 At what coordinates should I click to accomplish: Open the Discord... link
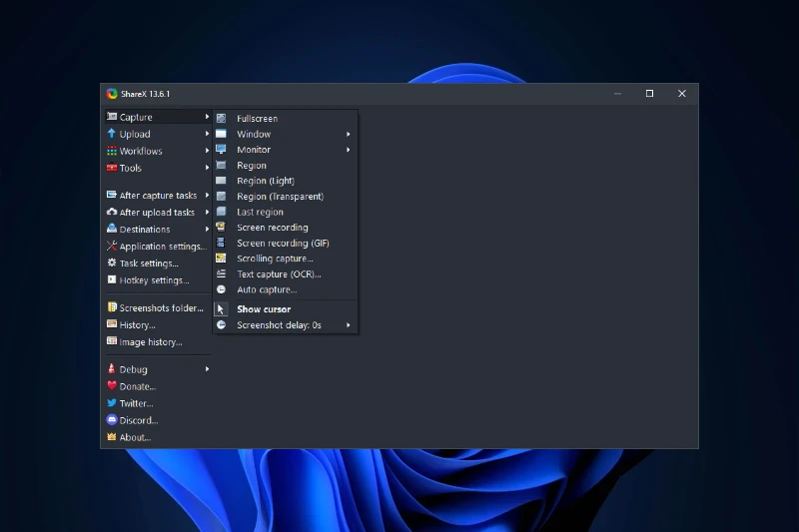157,420
